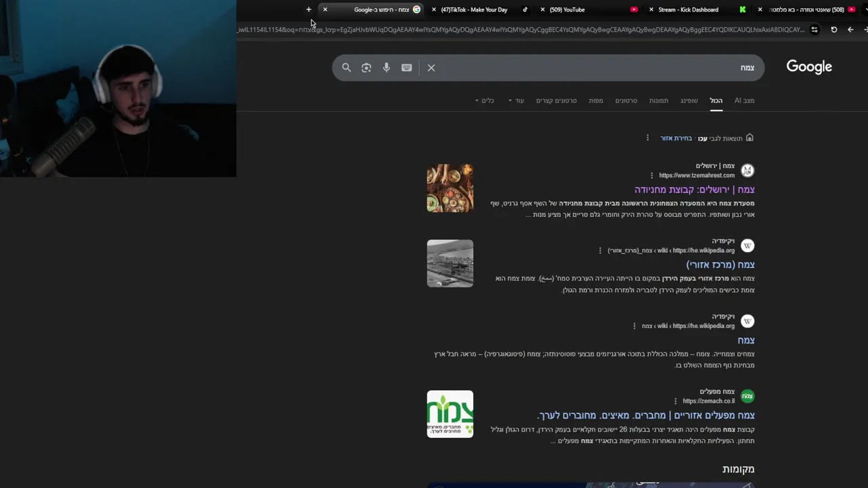Click the green Kick favicon on its tab
Image resolution: width=868 pixels, height=488 pixels.
coord(743,9)
